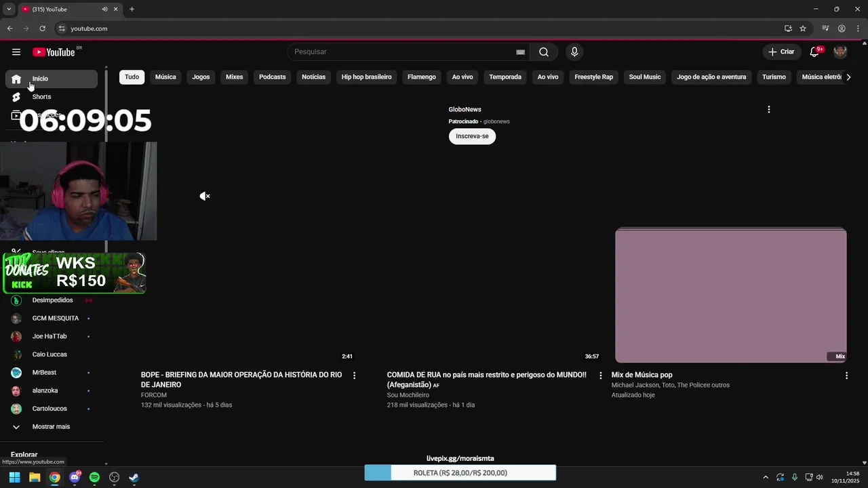This screenshot has width=868, height=488.
Task: Open the Sou Mochileiro channel link
Action: [x=408, y=395]
